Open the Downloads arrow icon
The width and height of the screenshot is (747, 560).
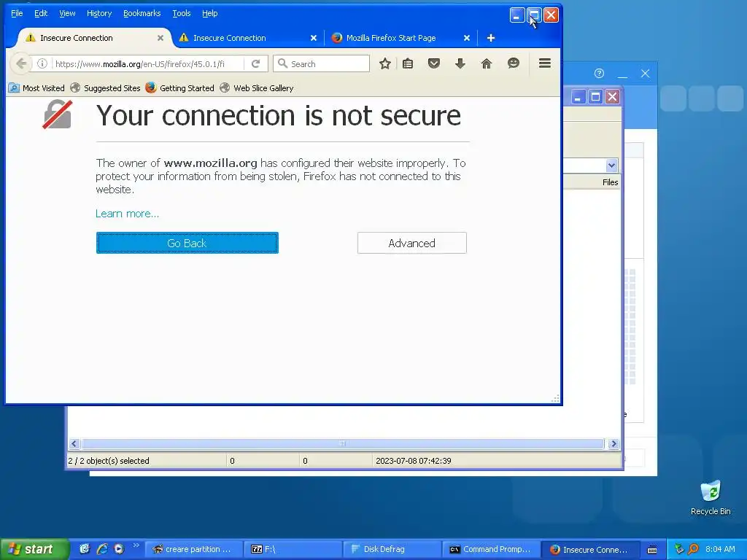pos(460,63)
